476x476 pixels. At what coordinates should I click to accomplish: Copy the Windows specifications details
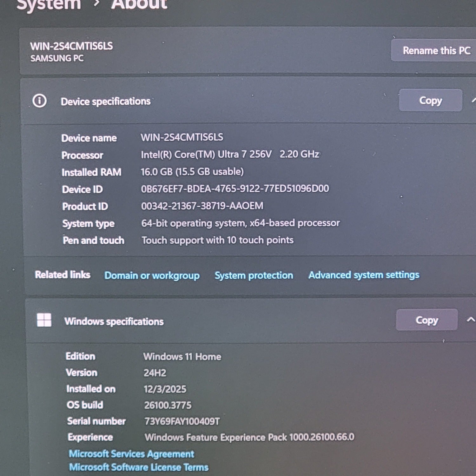(x=426, y=320)
